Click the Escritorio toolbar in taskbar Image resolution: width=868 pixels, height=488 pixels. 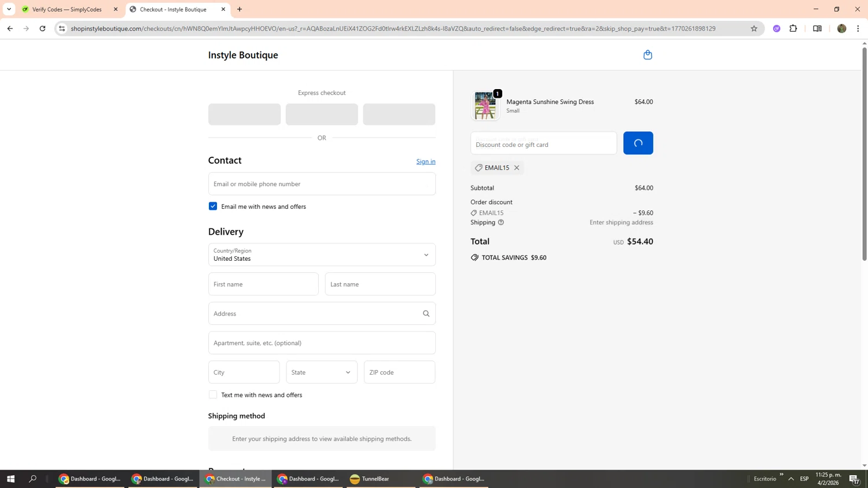pyautogui.click(x=765, y=479)
